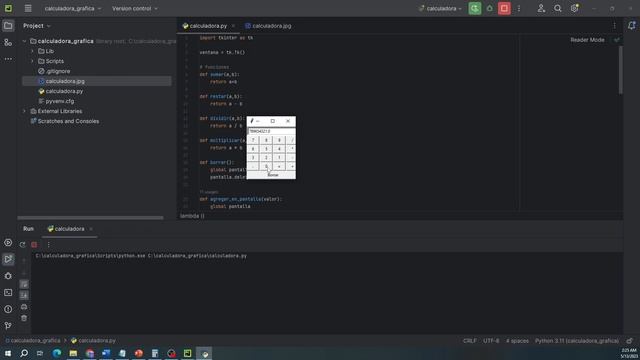This screenshot has width=640, height=360.
Task: Expand the Lib folder
Action: click(33, 51)
